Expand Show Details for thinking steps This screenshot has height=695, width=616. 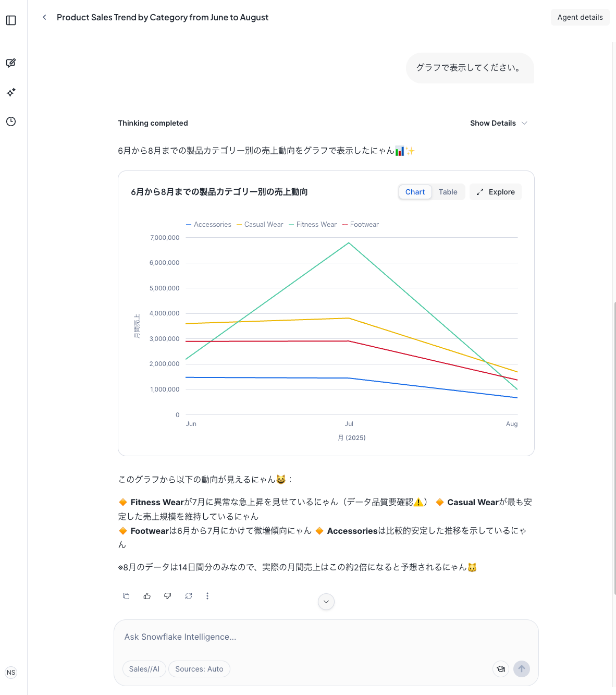(499, 123)
